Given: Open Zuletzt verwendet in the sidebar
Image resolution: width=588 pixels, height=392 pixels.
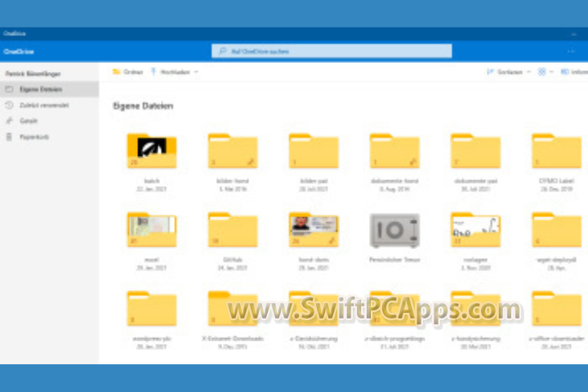Looking at the screenshot, I should pyautogui.click(x=49, y=105).
